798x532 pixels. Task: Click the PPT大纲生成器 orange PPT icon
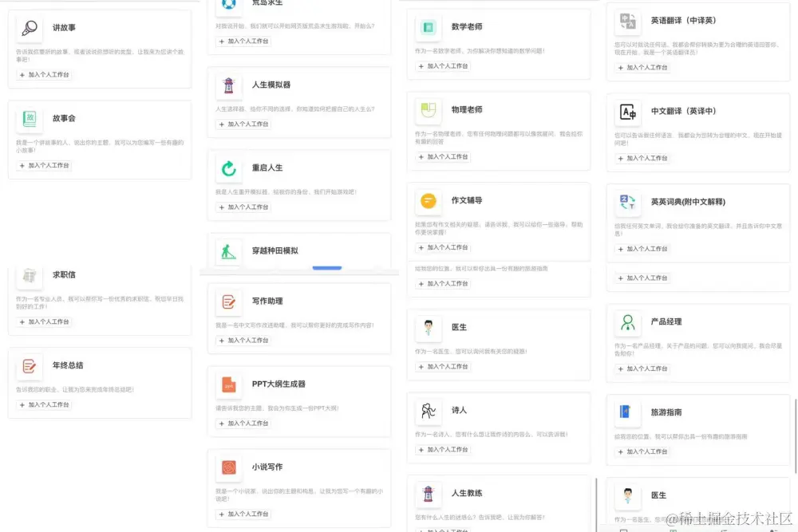[229, 387]
